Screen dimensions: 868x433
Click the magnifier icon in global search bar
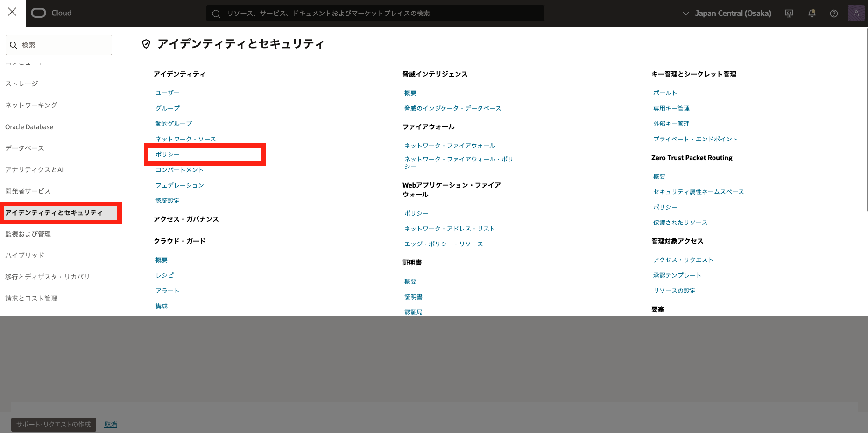pos(216,14)
